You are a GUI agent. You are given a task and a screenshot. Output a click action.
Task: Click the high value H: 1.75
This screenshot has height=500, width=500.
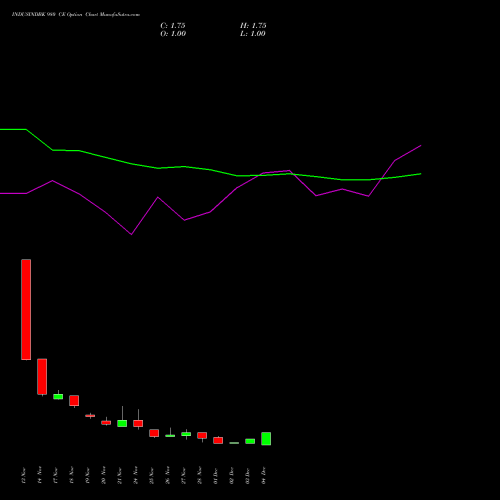[x=253, y=26]
